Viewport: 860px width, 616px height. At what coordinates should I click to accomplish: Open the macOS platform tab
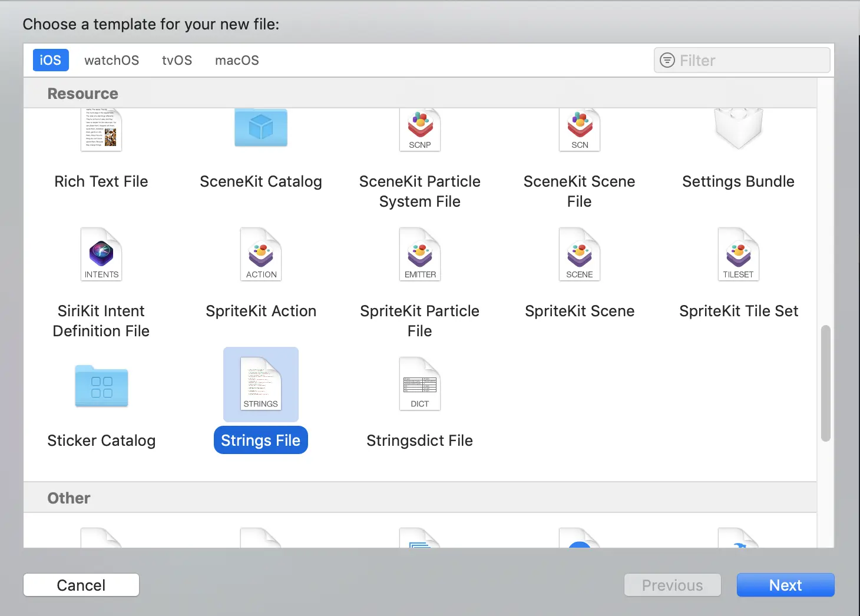[237, 60]
